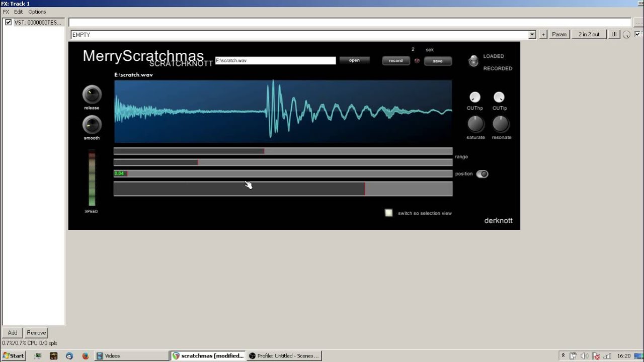This screenshot has height=362, width=644.
Task: Switch to the Videos taskbar window
Action: tap(132, 355)
